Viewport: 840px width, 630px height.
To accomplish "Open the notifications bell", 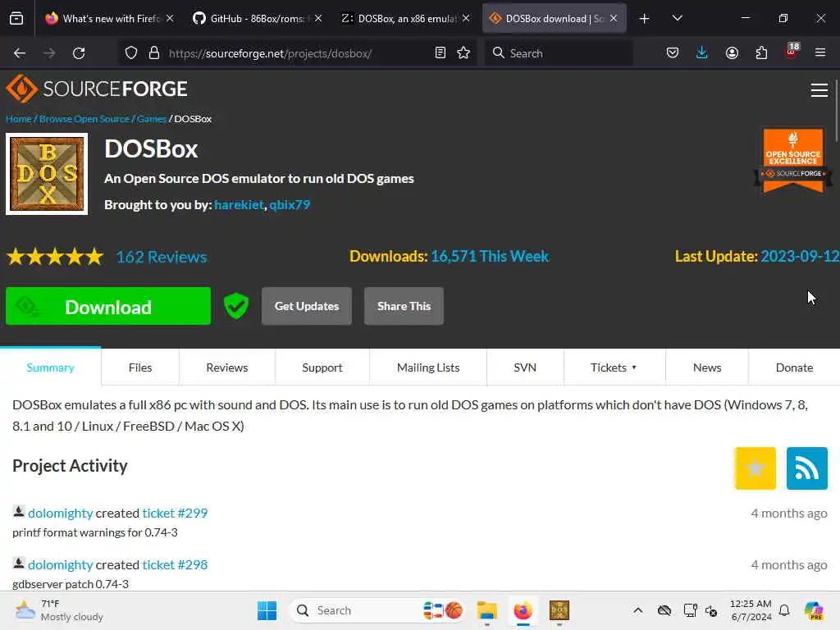I will 784,610.
